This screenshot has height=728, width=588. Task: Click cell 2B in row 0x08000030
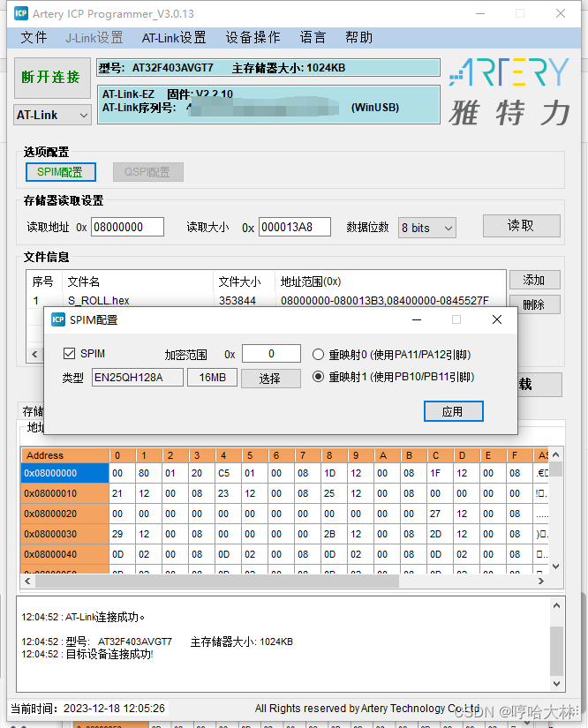[334, 534]
